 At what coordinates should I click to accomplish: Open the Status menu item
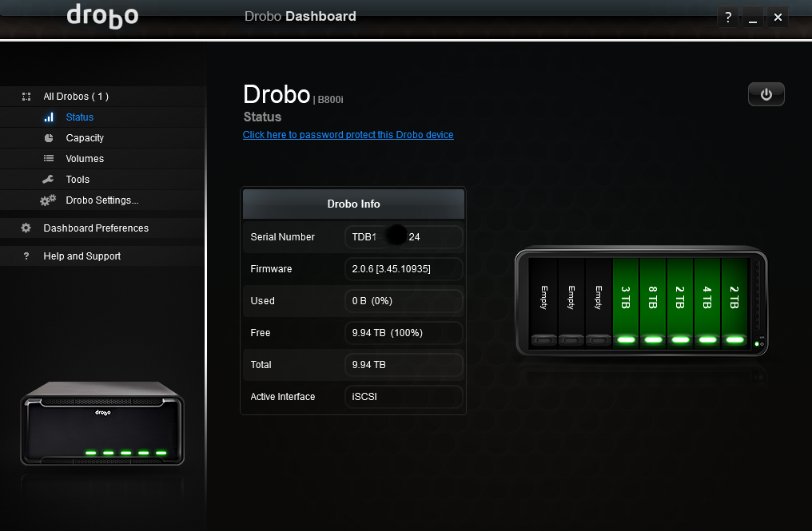(x=80, y=117)
